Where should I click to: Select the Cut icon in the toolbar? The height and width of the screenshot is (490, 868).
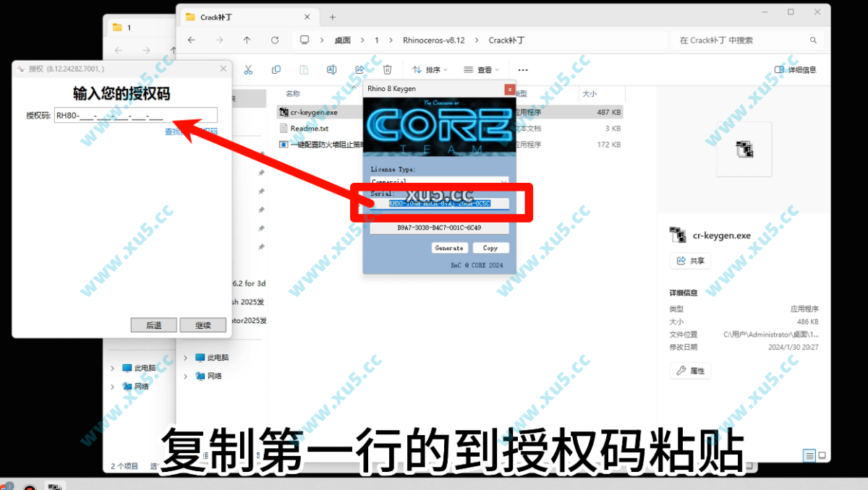click(248, 69)
